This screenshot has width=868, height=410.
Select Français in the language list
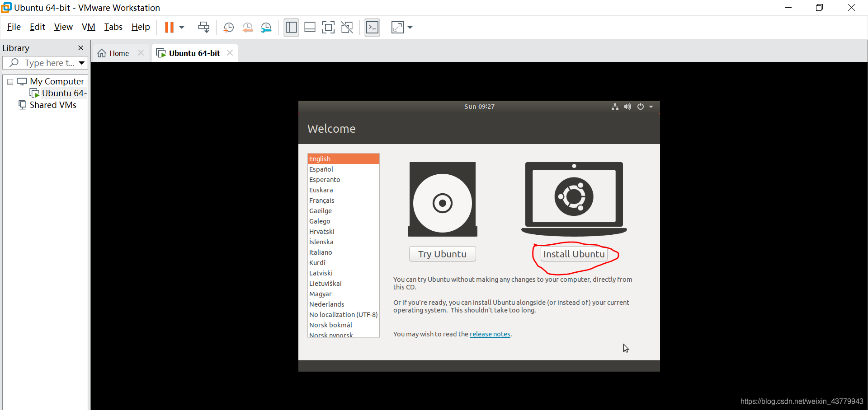[x=343, y=200]
